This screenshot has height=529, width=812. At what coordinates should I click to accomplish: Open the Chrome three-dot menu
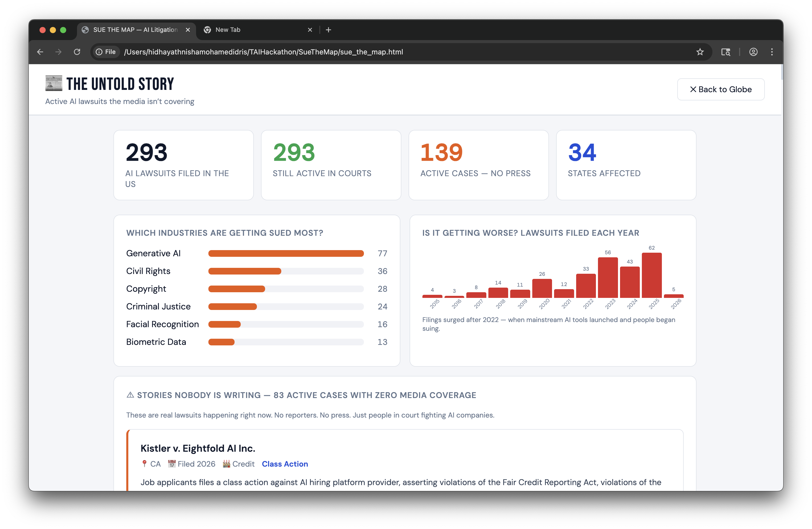[x=772, y=52]
